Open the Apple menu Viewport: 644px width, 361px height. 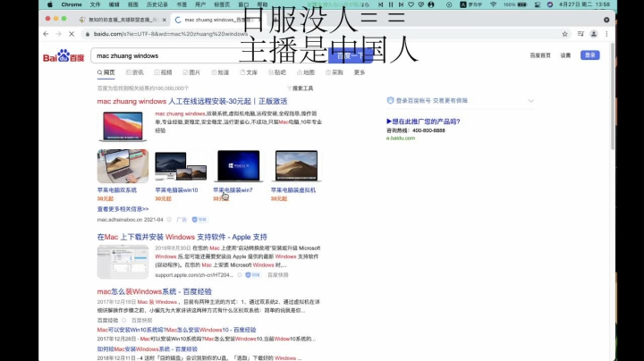[x=50, y=4]
